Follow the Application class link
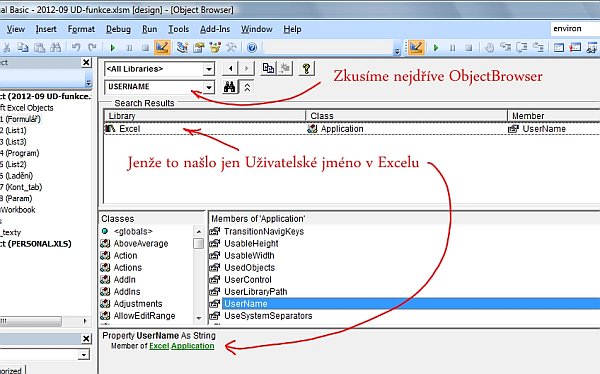The height and width of the screenshot is (374, 600). (192, 346)
